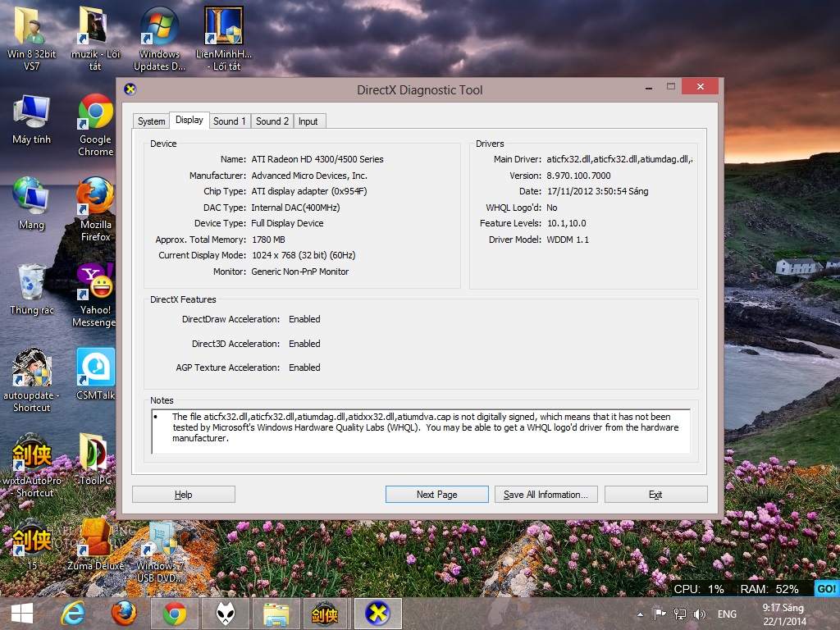The width and height of the screenshot is (840, 630).
Task: Click the Next Page button
Action: (x=436, y=495)
